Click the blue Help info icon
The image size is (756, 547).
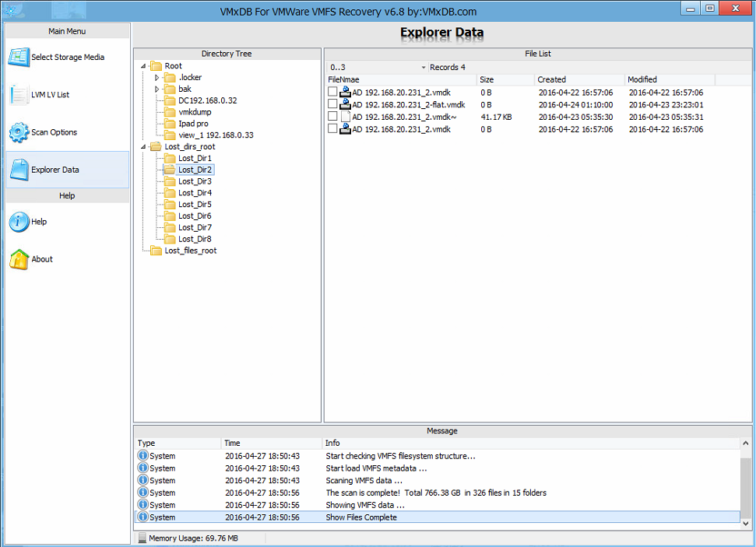pyautogui.click(x=19, y=223)
